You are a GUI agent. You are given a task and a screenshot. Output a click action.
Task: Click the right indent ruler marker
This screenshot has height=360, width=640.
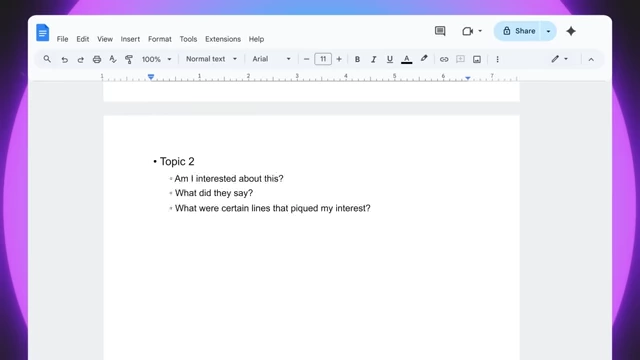(x=468, y=78)
